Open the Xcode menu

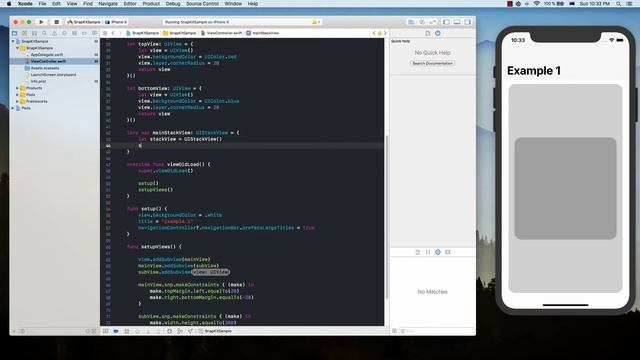tap(25, 4)
